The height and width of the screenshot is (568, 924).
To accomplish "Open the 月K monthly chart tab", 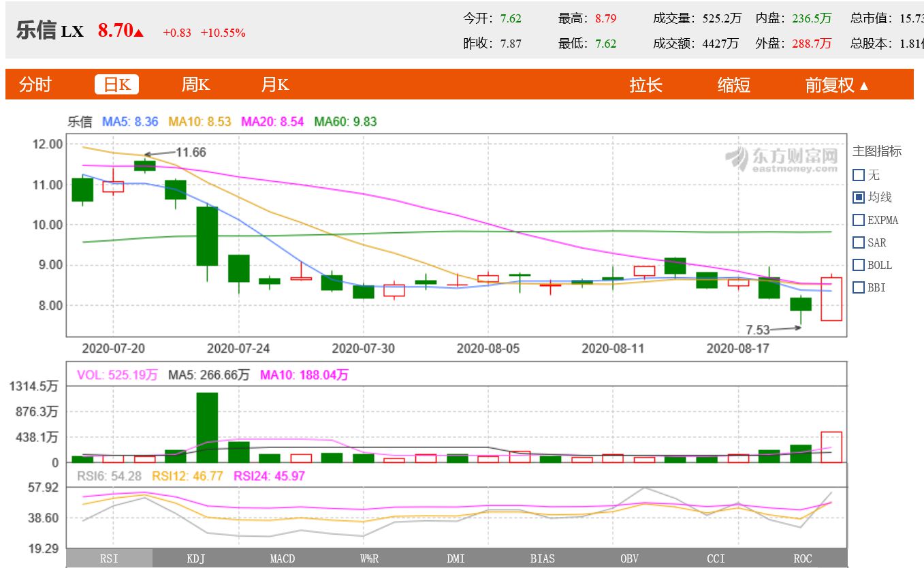I will [x=275, y=84].
